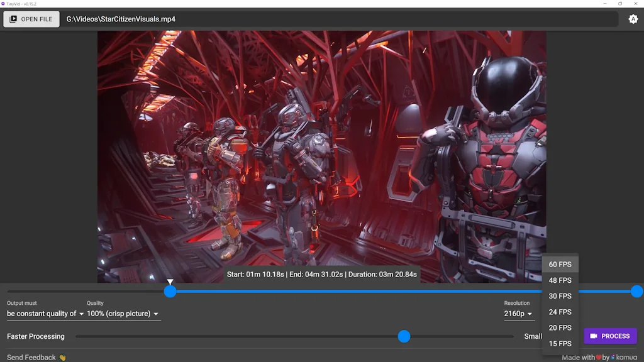
Task: Click the file path field showing StarCitizenVisuals.mp4
Action: [x=340, y=19]
